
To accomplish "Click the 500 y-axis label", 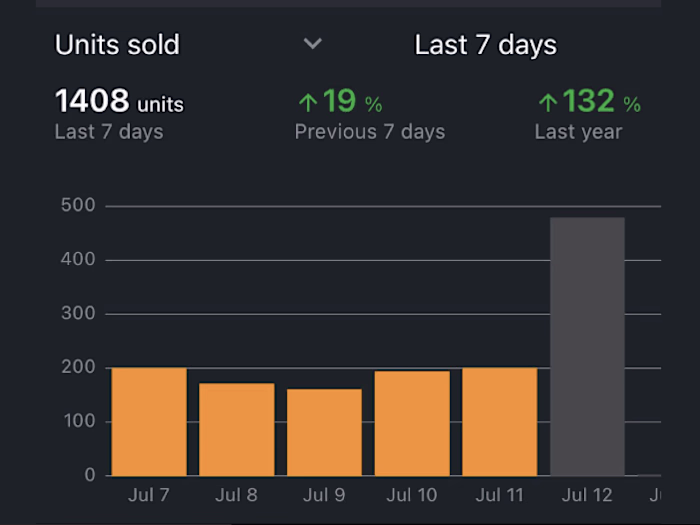I will (78, 206).
